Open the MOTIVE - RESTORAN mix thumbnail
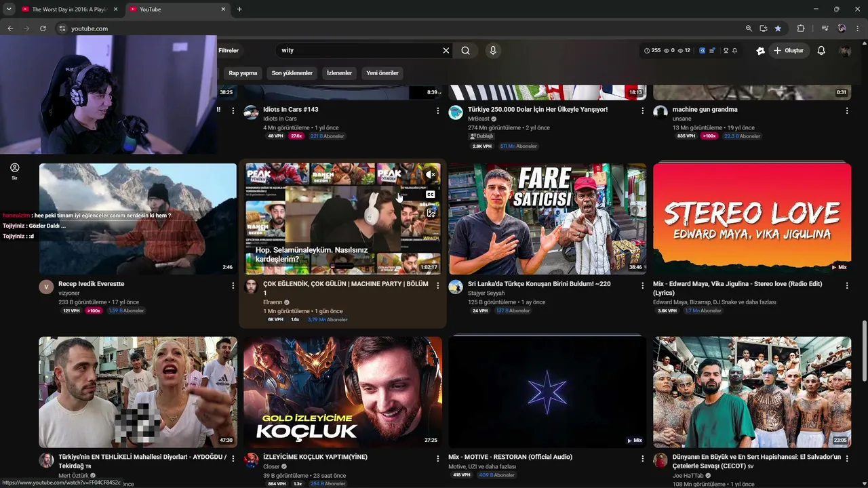The image size is (868, 488). 547,392
